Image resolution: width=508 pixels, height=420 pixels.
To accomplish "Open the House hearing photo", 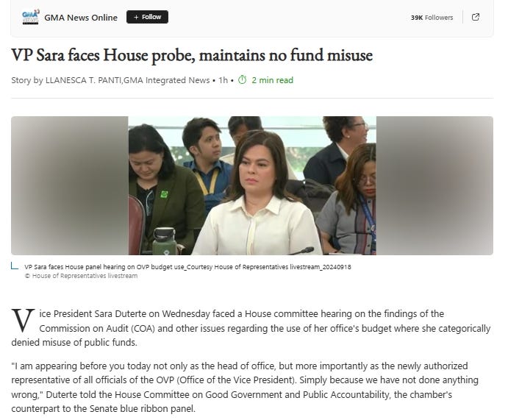I will click(x=252, y=185).
